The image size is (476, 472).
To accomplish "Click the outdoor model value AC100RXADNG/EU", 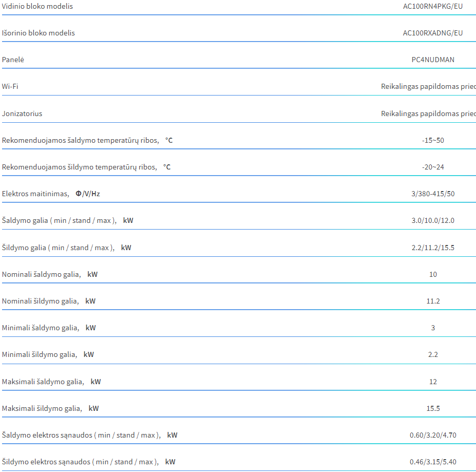I will click(432, 33).
